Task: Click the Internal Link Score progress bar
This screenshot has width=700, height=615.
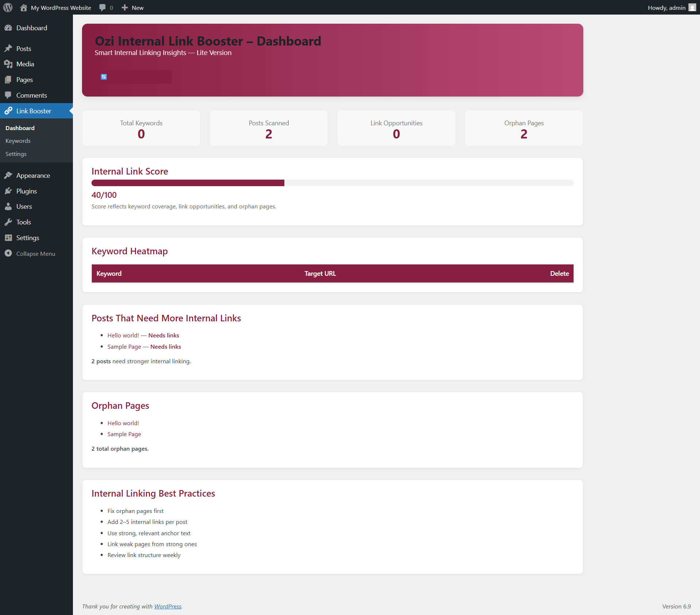Action: pyautogui.click(x=332, y=183)
